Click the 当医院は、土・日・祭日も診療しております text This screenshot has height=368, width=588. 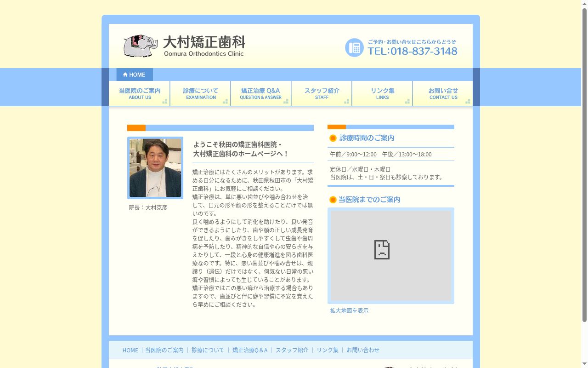click(x=386, y=177)
